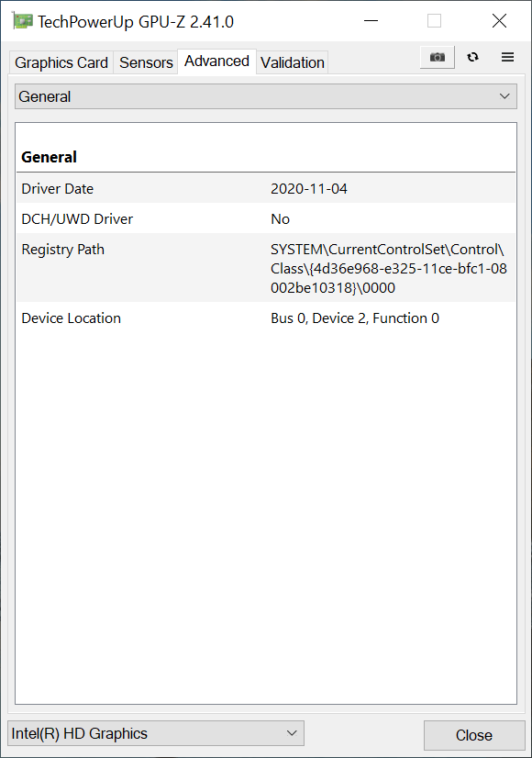Viewport: 532px width, 758px height.
Task: Click the Bus 0, Device 2, Function 0 value
Action: 355,318
